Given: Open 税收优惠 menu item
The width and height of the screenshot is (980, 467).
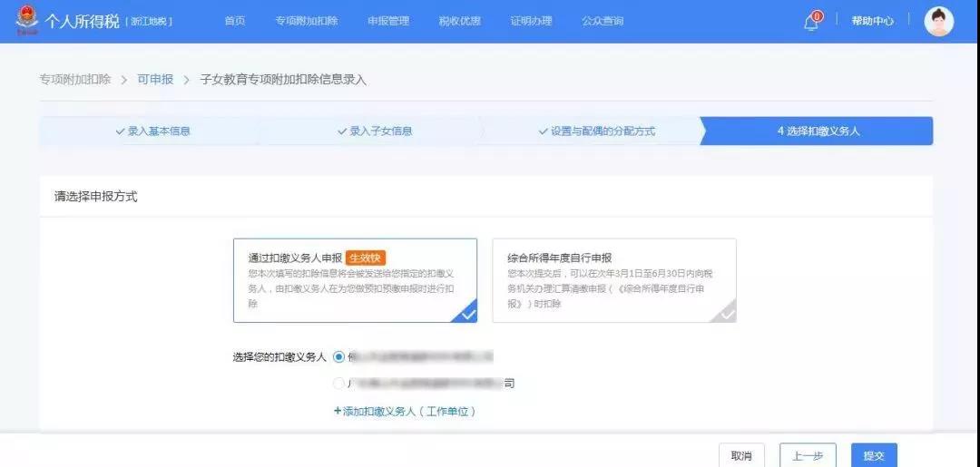Looking at the screenshot, I should 459,21.
